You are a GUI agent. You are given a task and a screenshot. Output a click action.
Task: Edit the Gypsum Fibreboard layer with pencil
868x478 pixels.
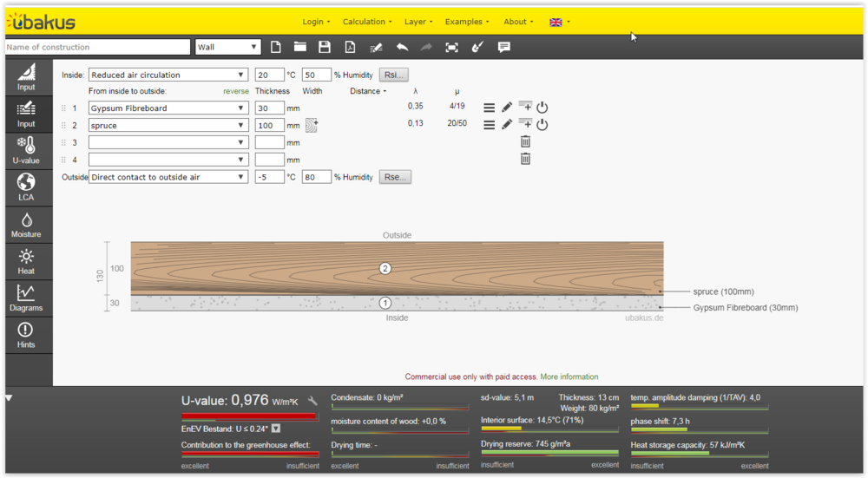coord(507,108)
